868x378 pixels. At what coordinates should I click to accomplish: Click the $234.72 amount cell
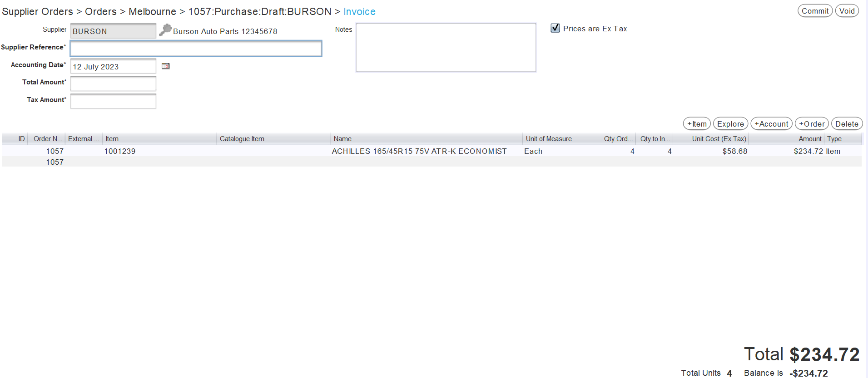[808, 151]
